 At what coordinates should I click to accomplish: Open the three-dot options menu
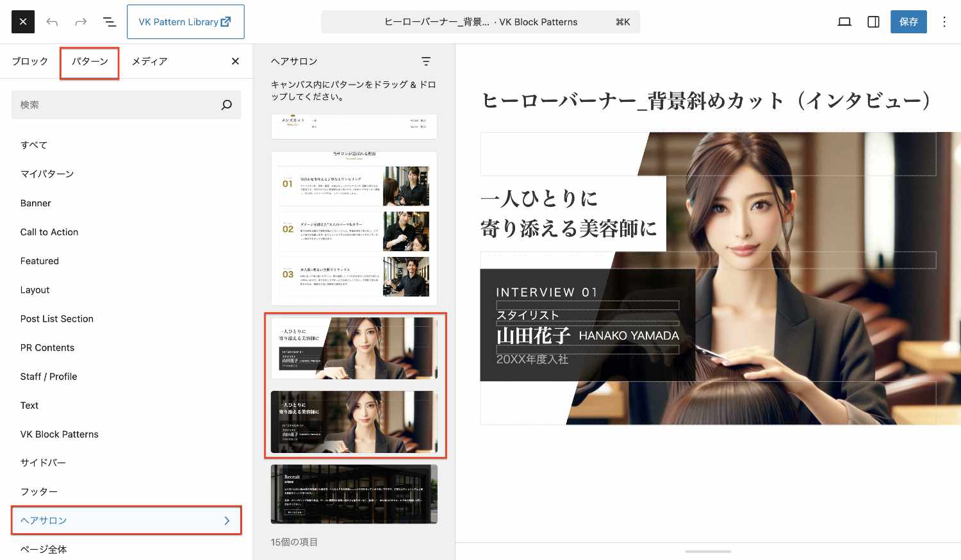coord(944,22)
